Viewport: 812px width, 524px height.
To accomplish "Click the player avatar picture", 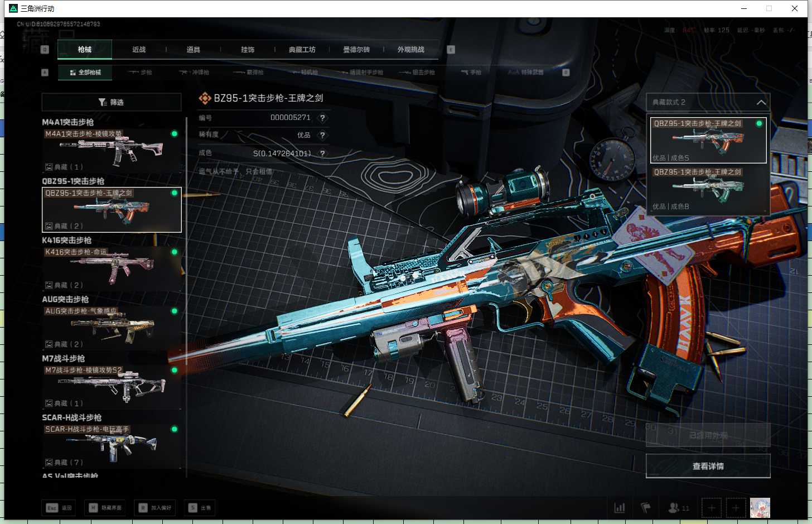I will (760, 508).
